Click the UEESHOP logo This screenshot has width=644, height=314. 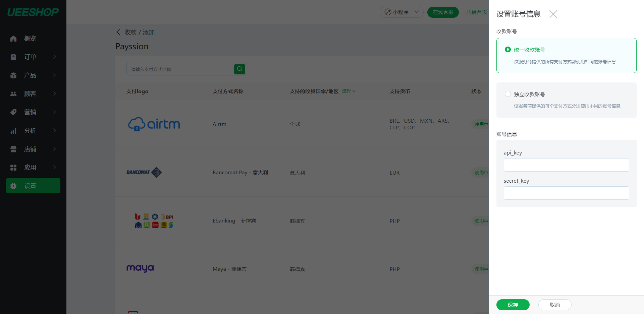[x=33, y=12]
